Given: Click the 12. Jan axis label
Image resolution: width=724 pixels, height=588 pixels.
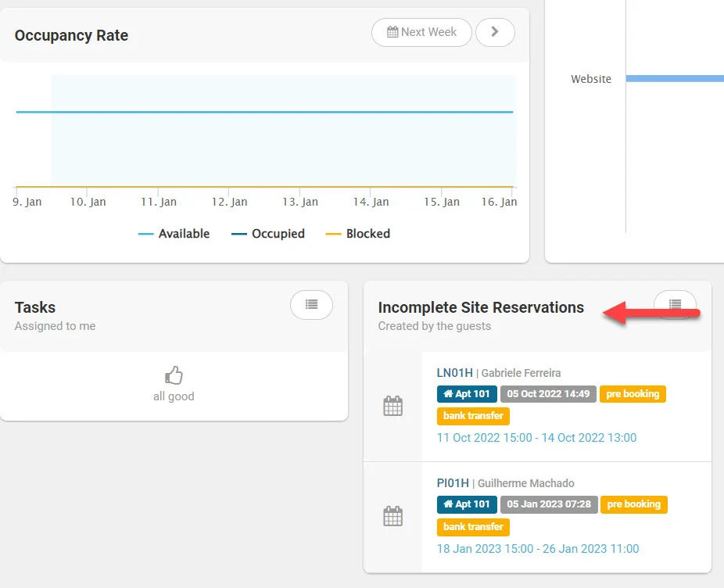Looking at the screenshot, I should (x=230, y=202).
